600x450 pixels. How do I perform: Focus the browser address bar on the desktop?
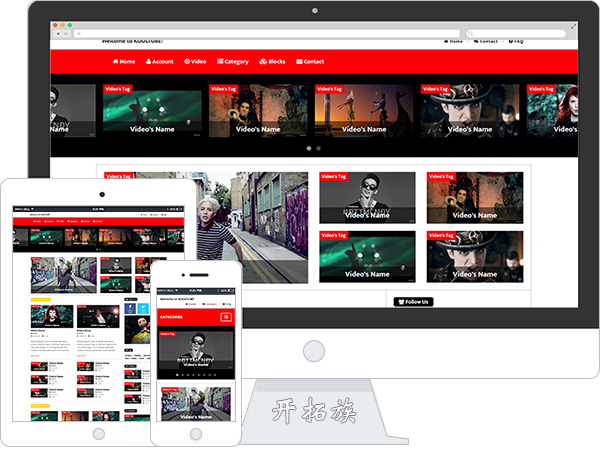(x=267, y=34)
